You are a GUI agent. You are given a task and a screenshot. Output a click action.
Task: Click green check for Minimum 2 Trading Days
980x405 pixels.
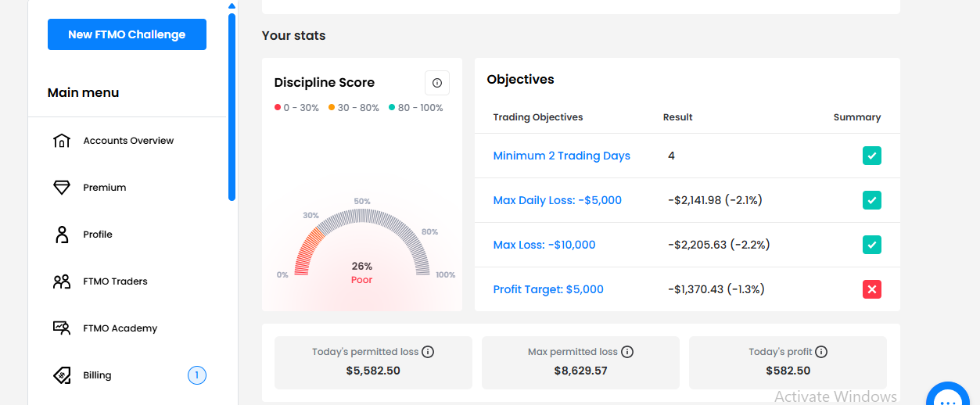(872, 156)
